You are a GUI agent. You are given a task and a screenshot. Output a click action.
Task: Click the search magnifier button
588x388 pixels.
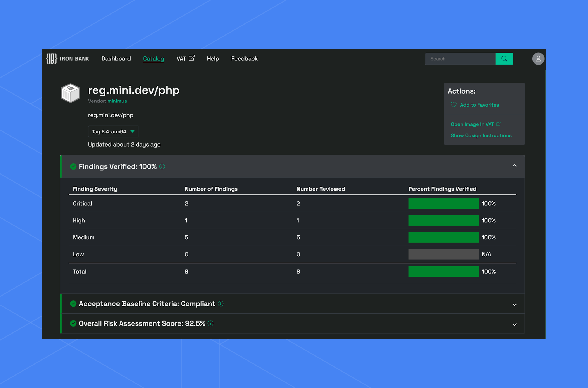point(504,59)
